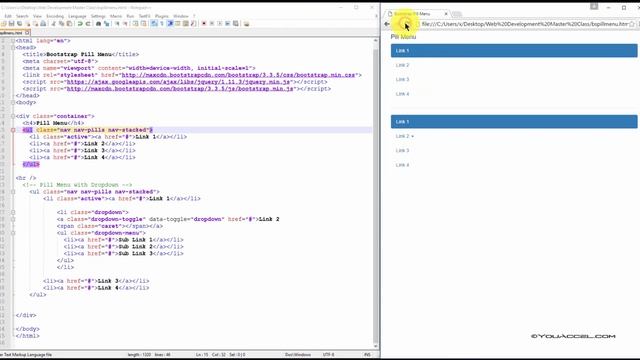Collapse the ul dropdown-menu fold marker
This screenshot has width=640, height=360.
tap(13, 233)
